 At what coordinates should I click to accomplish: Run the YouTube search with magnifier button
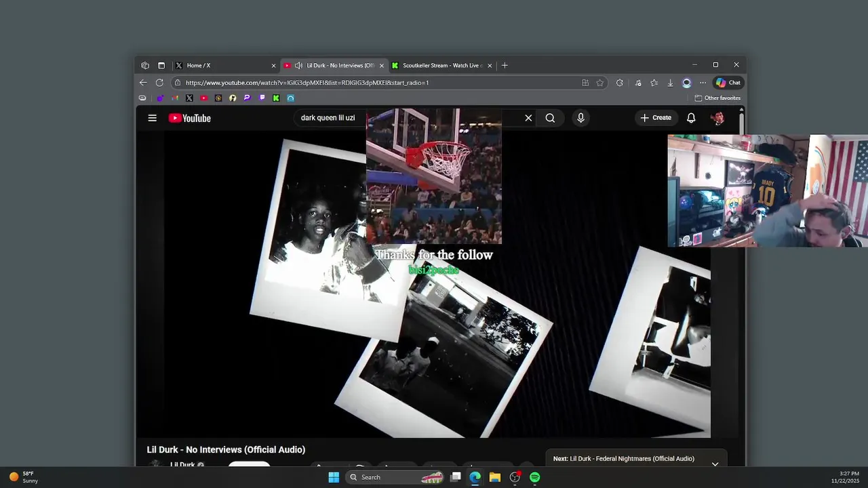pyautogui.click(x=550, y=118)
